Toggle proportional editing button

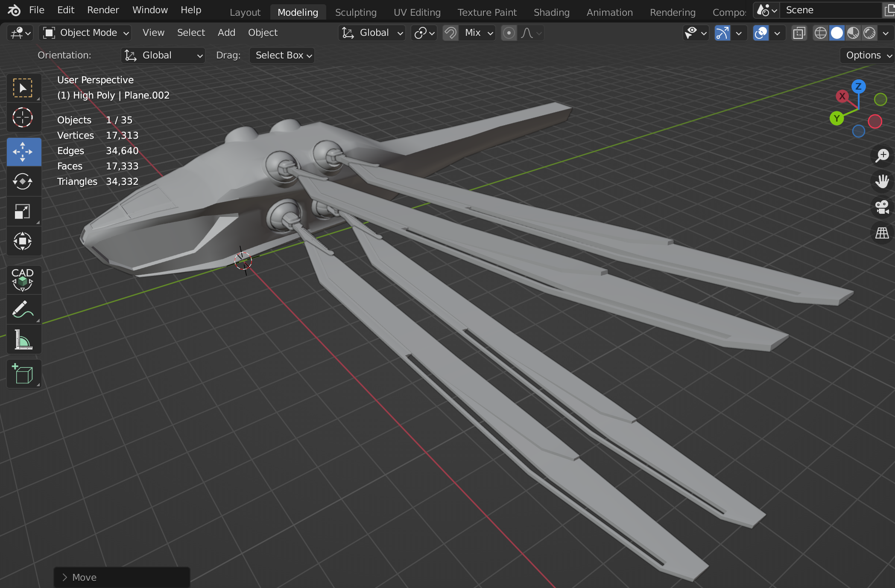[x=509, y=33]
